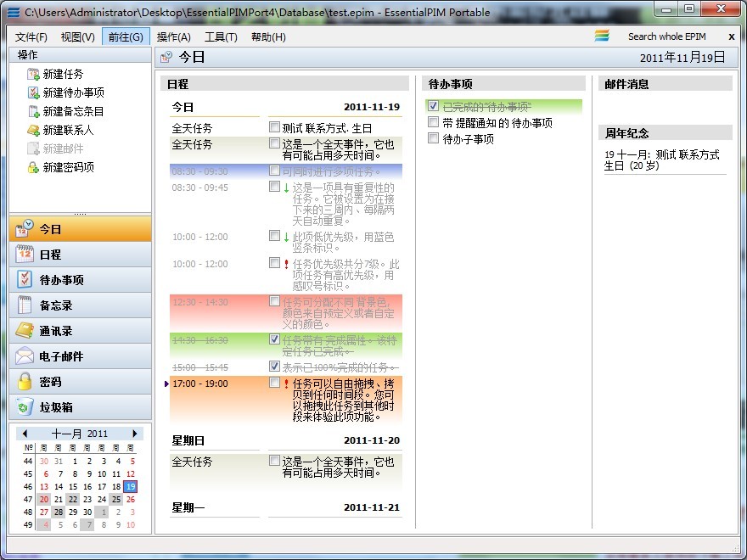This screenshot has height=560, width=747.
Task: Click the 新建任务 icon in the operations panel
Action: coord(33,75)
